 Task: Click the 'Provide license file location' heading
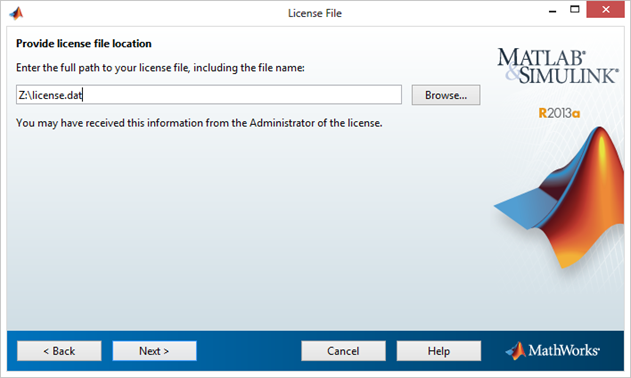click(84, 43)
